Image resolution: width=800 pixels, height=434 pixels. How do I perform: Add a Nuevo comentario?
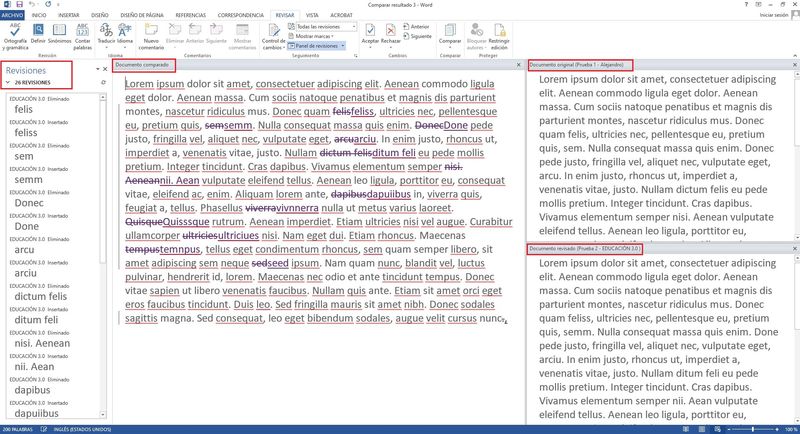tap(151, 37)
